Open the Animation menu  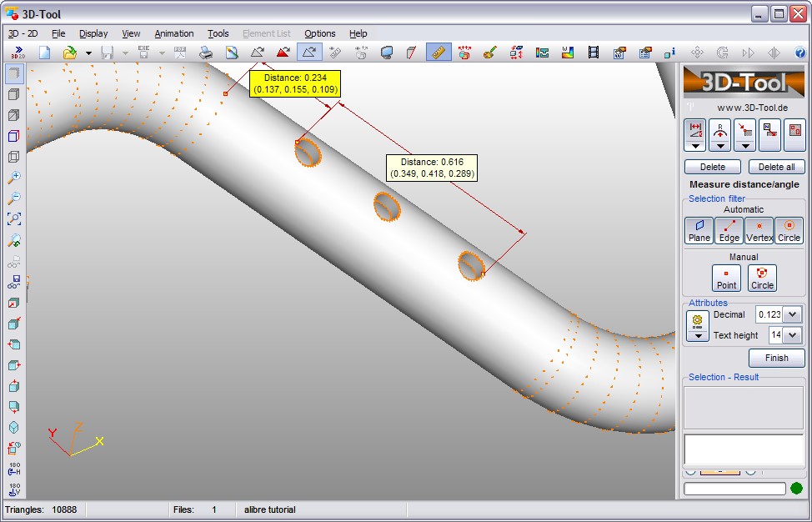point(173,33)
